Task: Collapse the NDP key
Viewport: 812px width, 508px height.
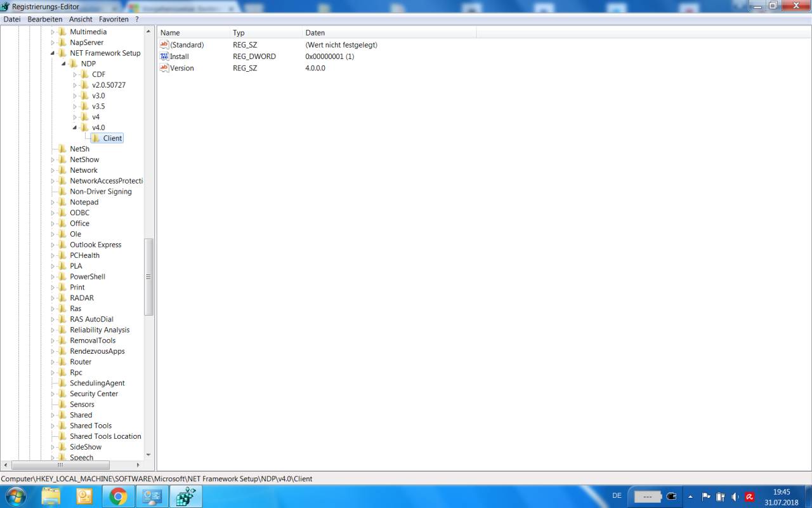Action: [x=64, y=64]
